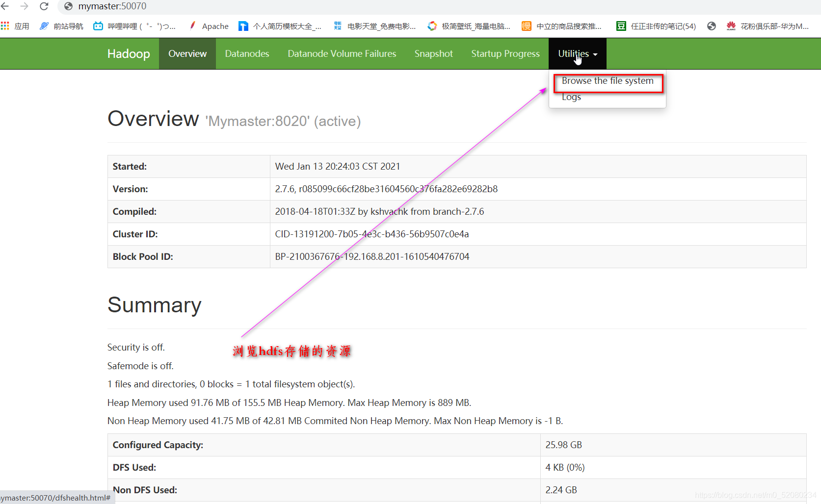This screenshot has width=821, height=504.
Task: Choose Browse the file system
Action: [608, 81]
